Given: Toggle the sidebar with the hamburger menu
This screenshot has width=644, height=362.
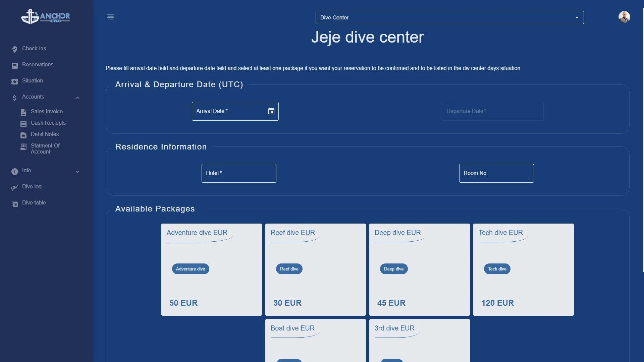Looking at the screenshot, I should (x=110, y=17).
